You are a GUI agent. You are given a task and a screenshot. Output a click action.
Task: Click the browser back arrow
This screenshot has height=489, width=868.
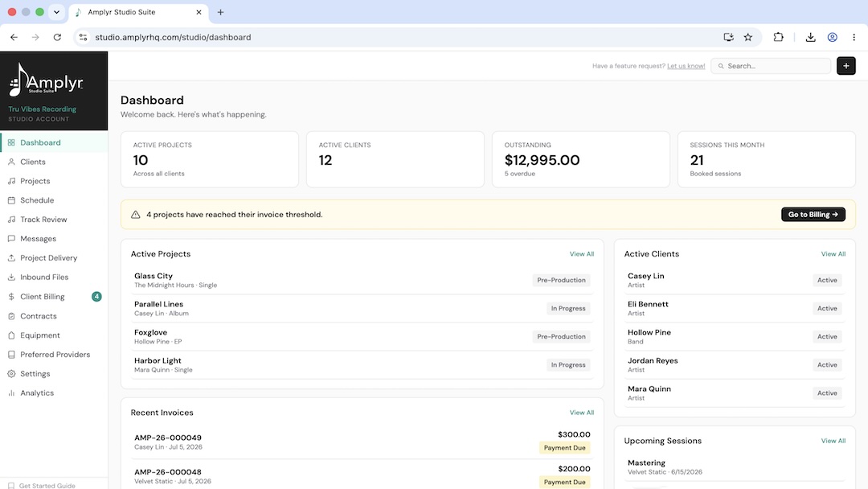click(14, 37)
